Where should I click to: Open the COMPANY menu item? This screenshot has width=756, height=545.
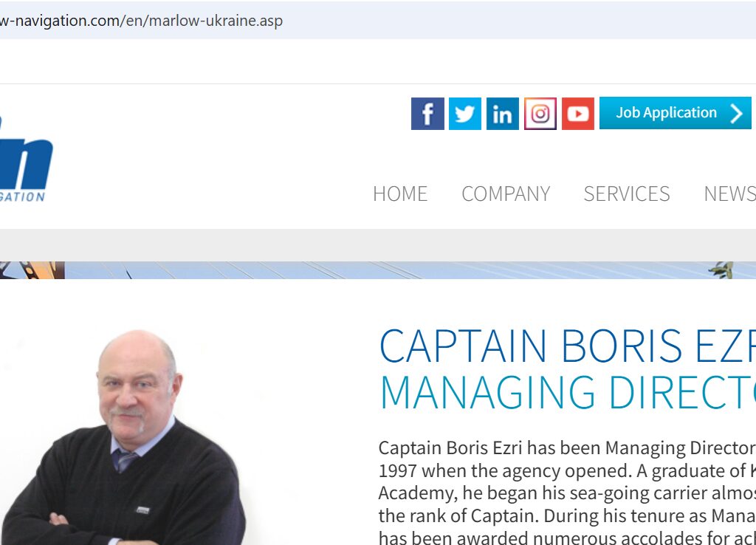(506, 194)
